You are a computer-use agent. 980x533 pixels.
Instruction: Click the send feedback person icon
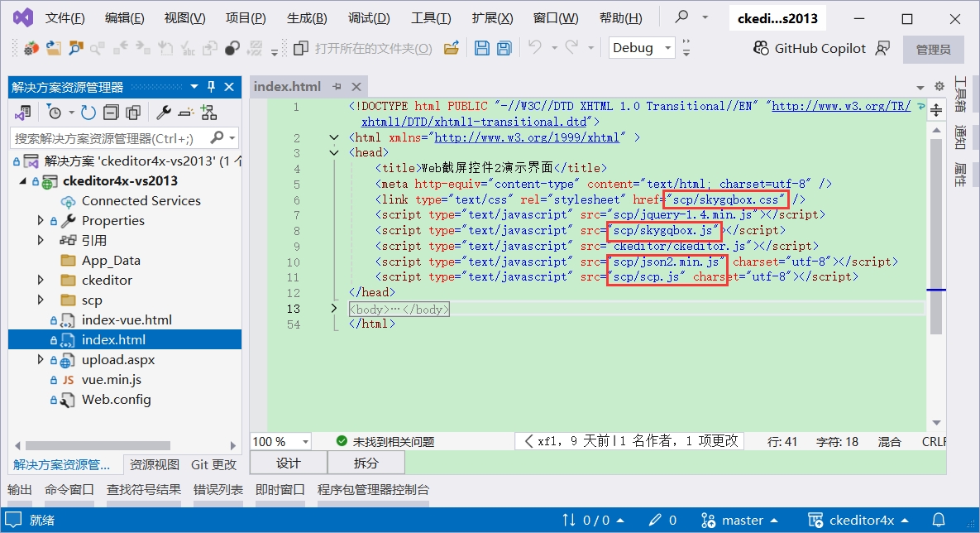pos(883,49)
